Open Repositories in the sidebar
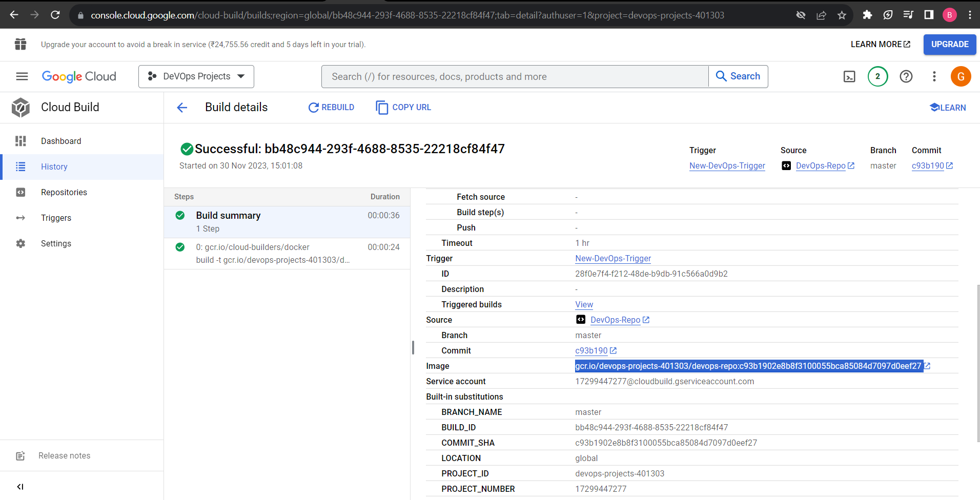Image resolution: width=980 pixels, height=500 pixels. click(x=82, y=192)
